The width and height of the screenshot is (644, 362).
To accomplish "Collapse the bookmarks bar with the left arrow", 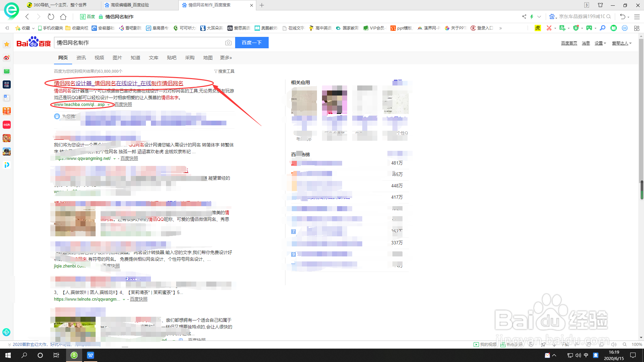I will [7, 28].
